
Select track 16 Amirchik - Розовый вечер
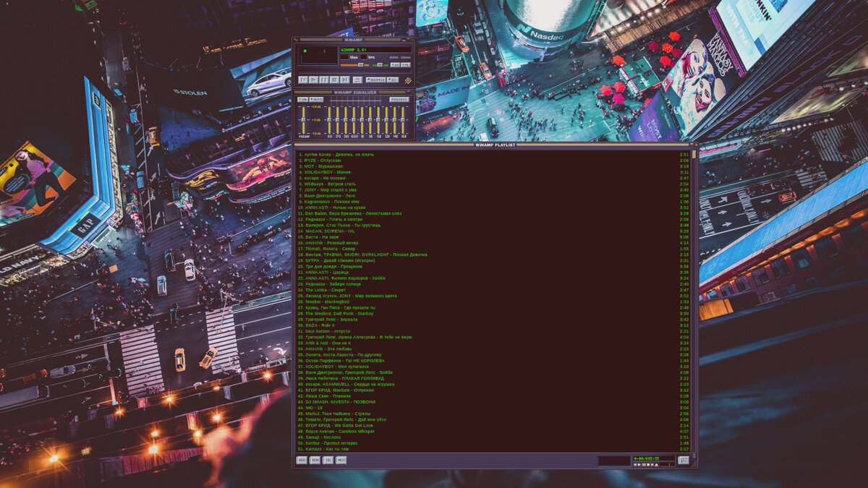(493, 243)
